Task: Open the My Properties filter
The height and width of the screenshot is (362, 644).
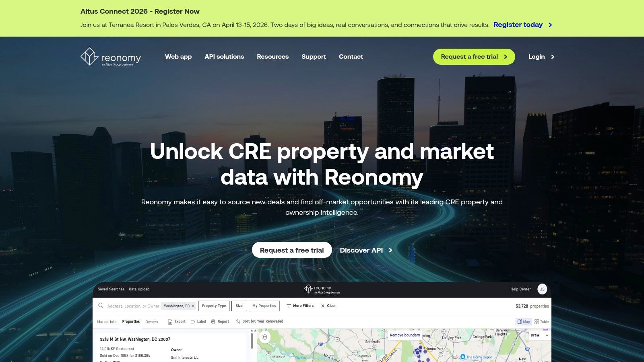Action: (x=264, y=306)
